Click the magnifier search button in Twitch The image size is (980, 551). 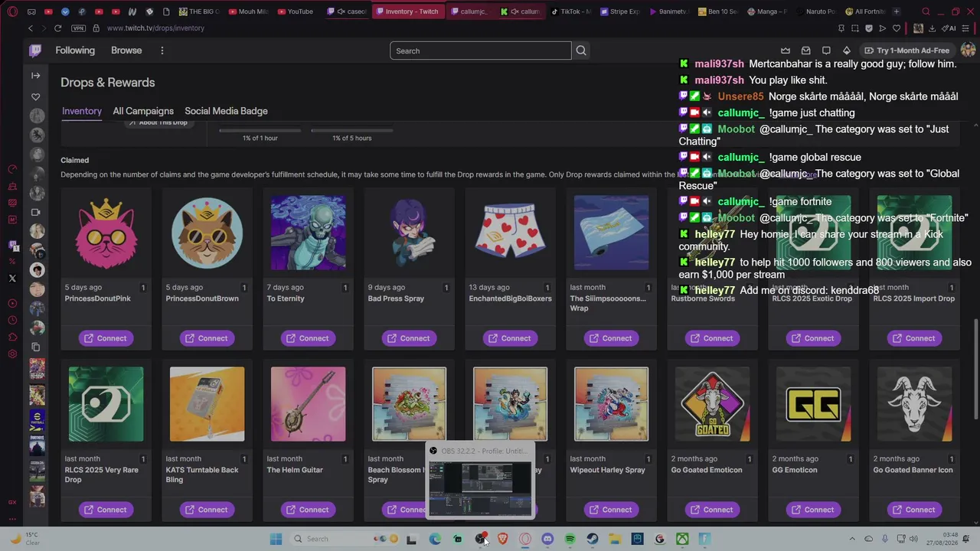(x=581, y=51)
